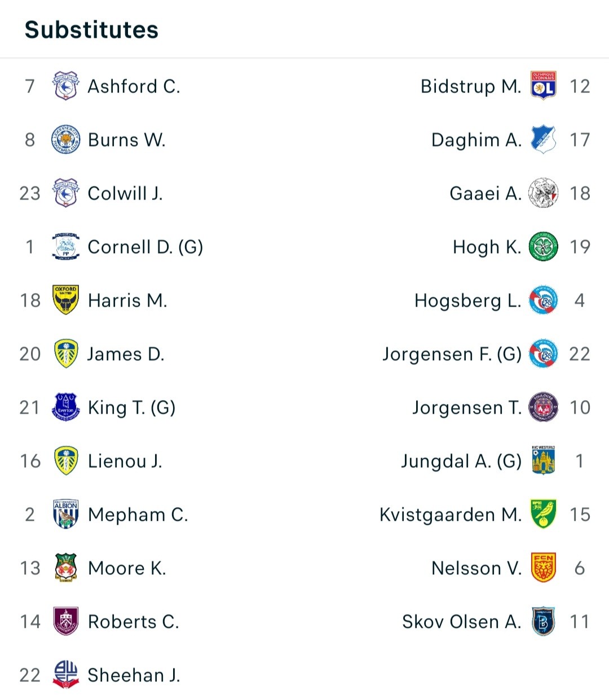Click the Celtic crest beside Hogh K.
The height and width of the screenshot is (700, 609).
pyautogui.click(x=544, y=247)
